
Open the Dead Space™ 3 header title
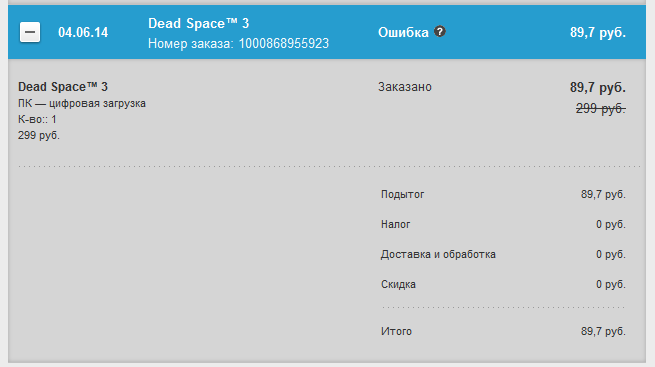coord(198,23)
